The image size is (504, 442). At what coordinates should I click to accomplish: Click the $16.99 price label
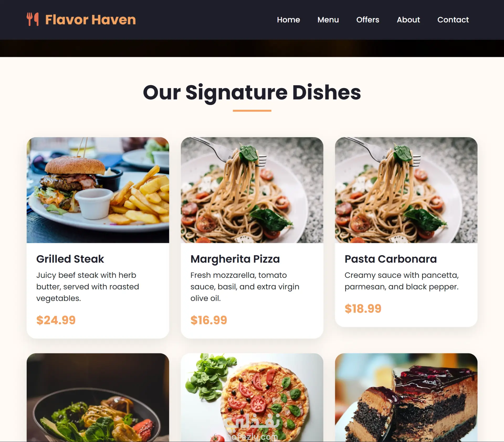(x=209, y=320)
